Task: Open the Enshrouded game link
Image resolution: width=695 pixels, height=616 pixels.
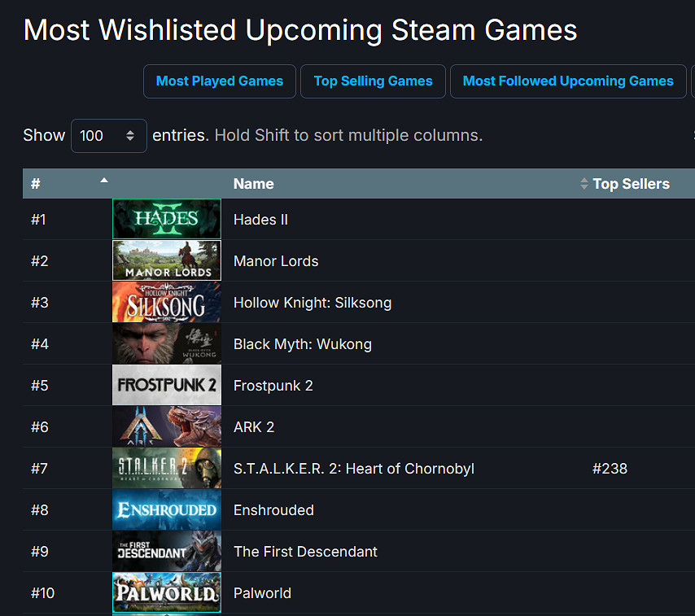Action: point(273,510)
